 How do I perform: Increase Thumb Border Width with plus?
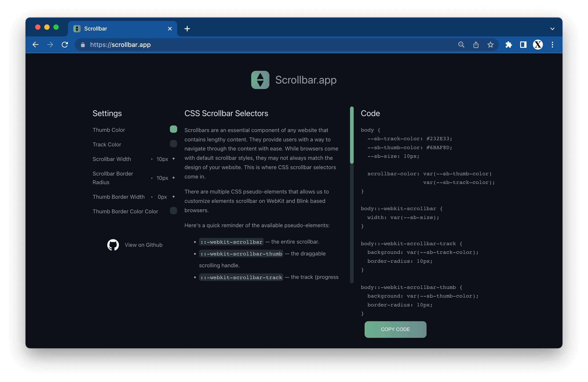174,196
